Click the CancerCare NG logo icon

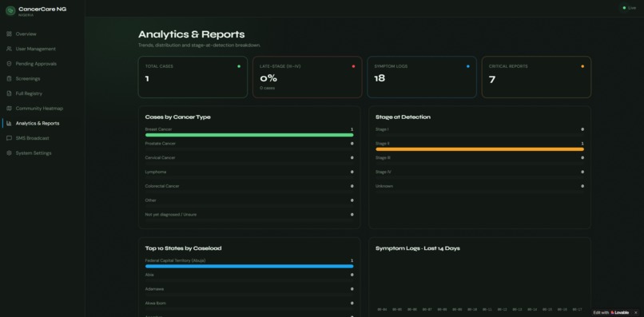click(10, 10)
